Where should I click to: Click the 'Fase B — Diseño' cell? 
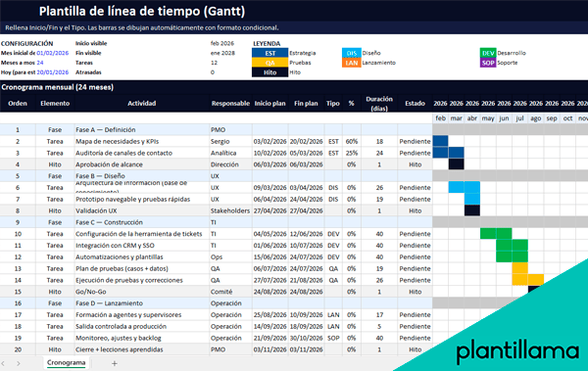142,176
